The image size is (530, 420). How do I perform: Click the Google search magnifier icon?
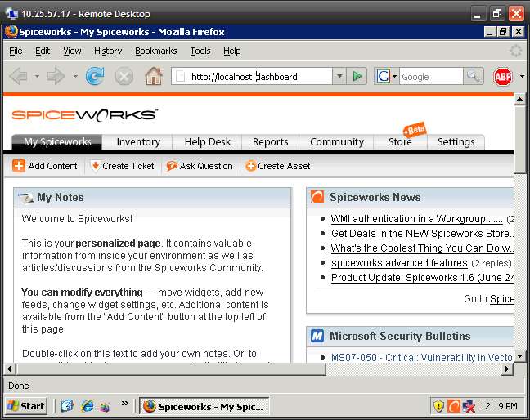473,77
